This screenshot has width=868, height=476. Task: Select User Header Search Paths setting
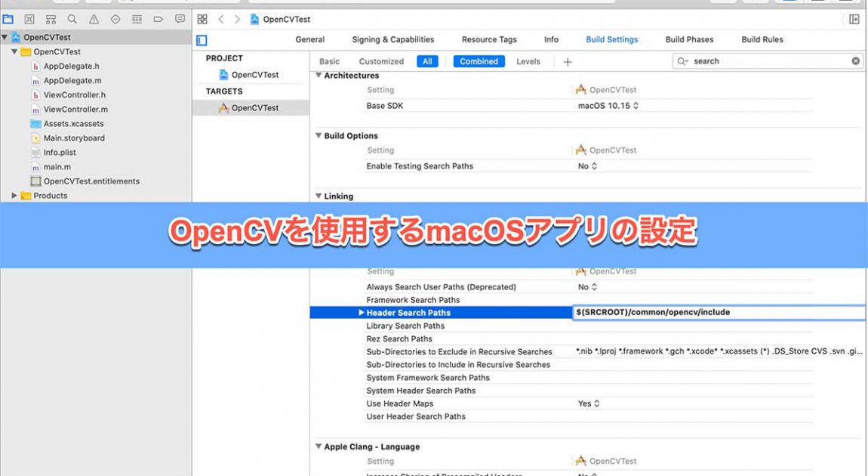click(416, 417)
